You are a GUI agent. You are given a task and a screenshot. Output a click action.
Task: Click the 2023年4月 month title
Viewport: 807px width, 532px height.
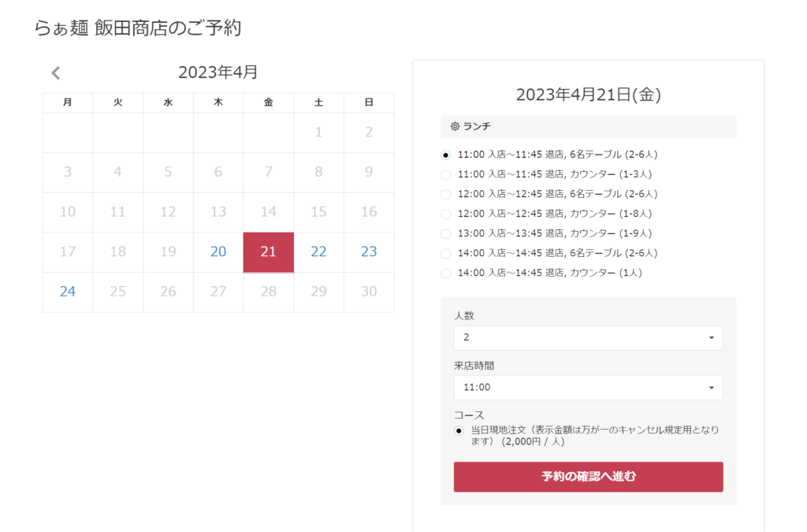coord(218,73)
